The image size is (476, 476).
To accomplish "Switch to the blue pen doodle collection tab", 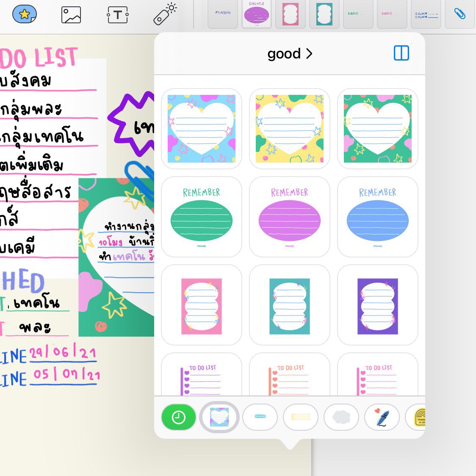I will (382, 417).
